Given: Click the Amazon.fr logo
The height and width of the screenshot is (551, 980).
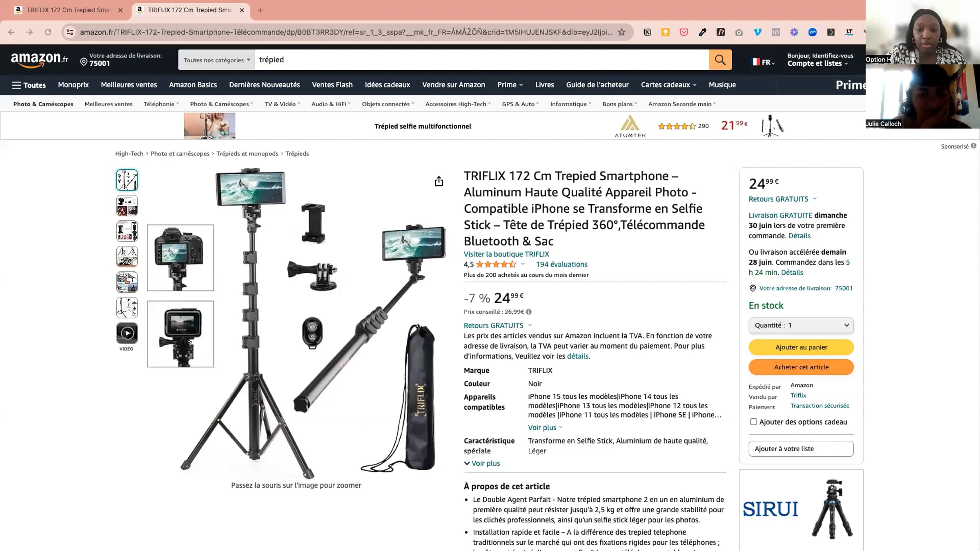Looking at the screenshot, I should (40, 60).
